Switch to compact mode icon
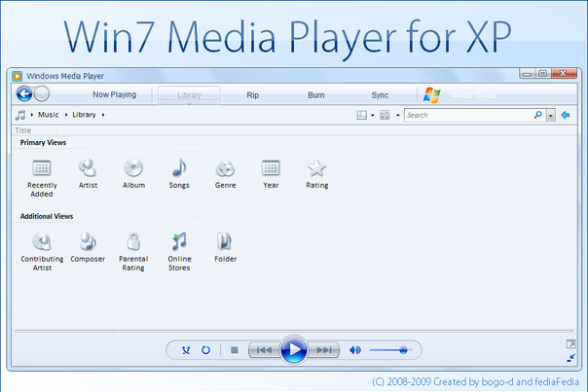The image size is (588, 392). coord(570,358)
